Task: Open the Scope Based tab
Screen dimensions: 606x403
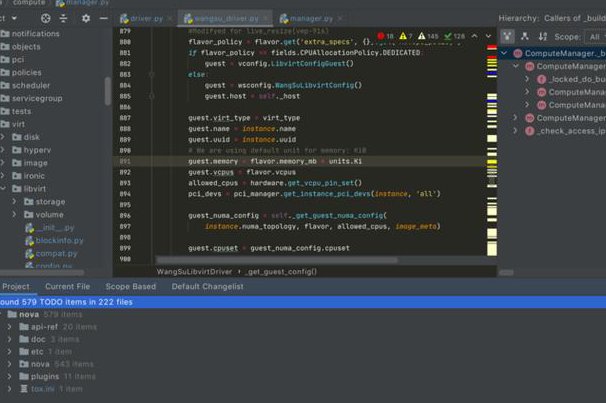Action: pos(131,287)
